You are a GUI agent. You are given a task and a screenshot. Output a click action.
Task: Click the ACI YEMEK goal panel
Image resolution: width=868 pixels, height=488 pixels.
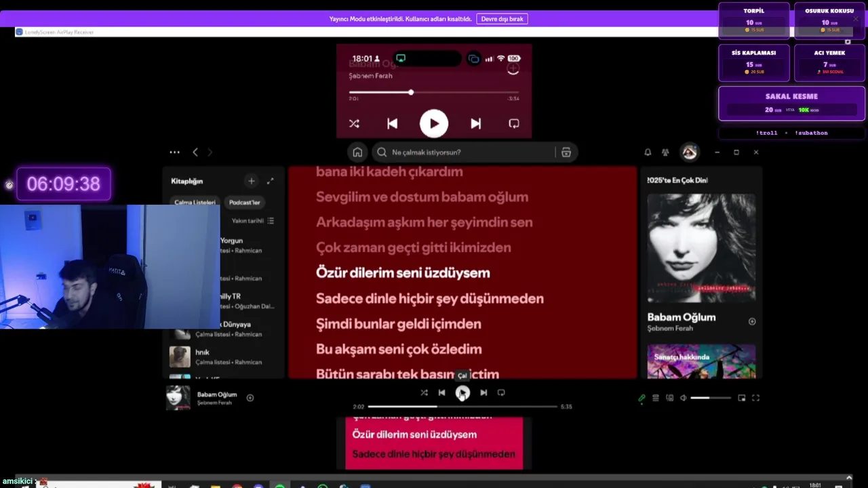click(x=829, y=62)
